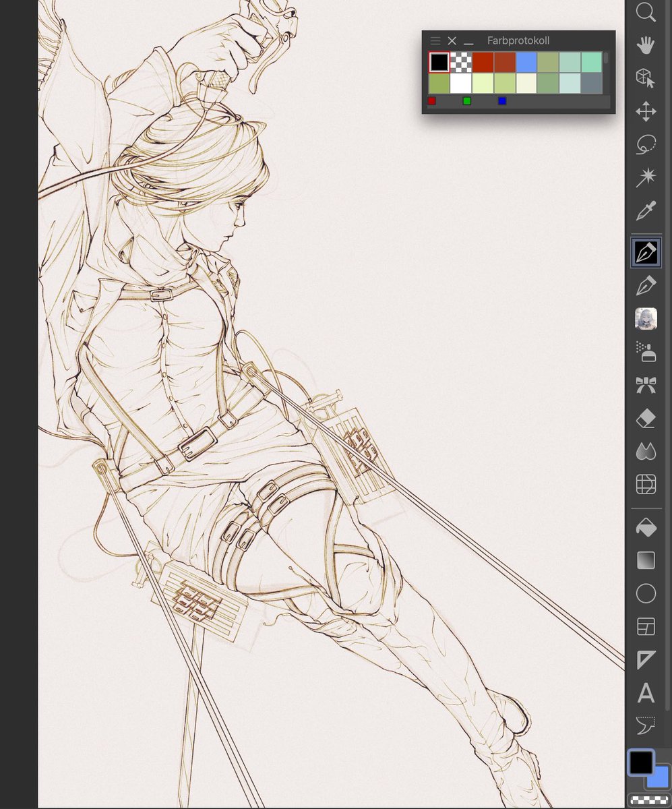672x809 pixels.
Task: Select the Blend droplets tool
Action: tap(646, 451)
